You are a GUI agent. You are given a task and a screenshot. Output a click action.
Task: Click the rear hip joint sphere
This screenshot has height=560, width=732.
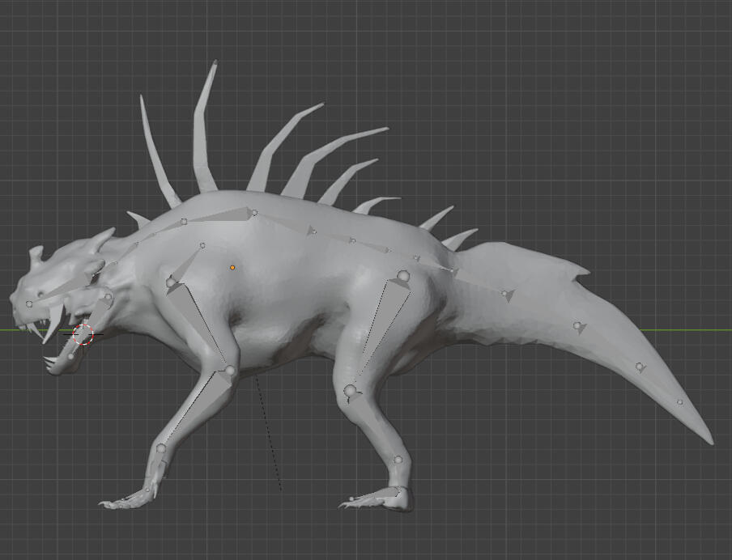point(402,277)
